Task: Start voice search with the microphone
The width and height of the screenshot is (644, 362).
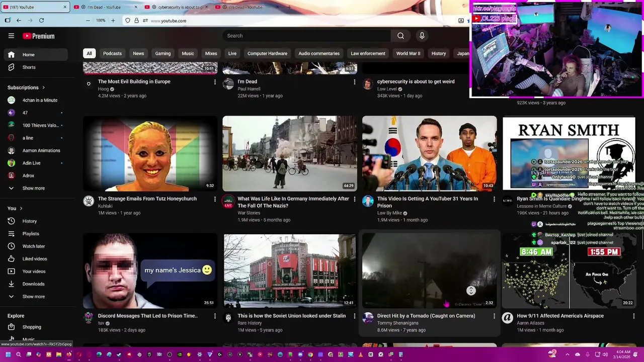Action: (422, 36)
